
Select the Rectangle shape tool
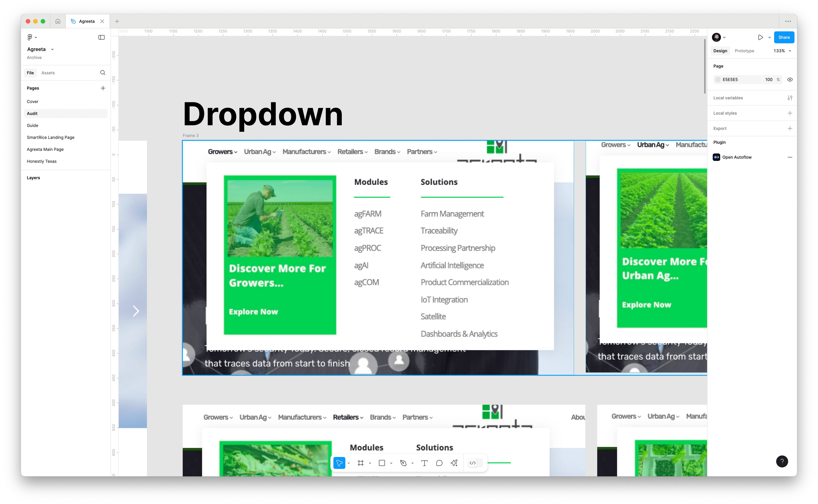tap(382, 463)
